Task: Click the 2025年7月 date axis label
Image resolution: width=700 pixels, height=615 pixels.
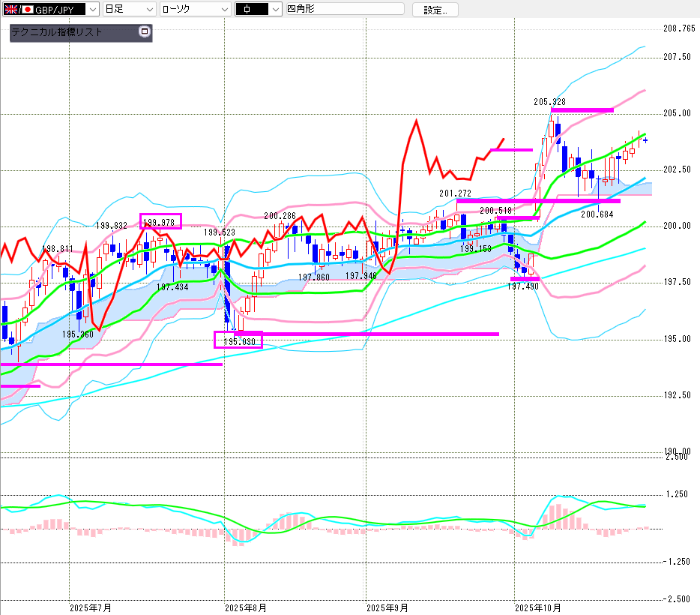Action: [90, 607]
